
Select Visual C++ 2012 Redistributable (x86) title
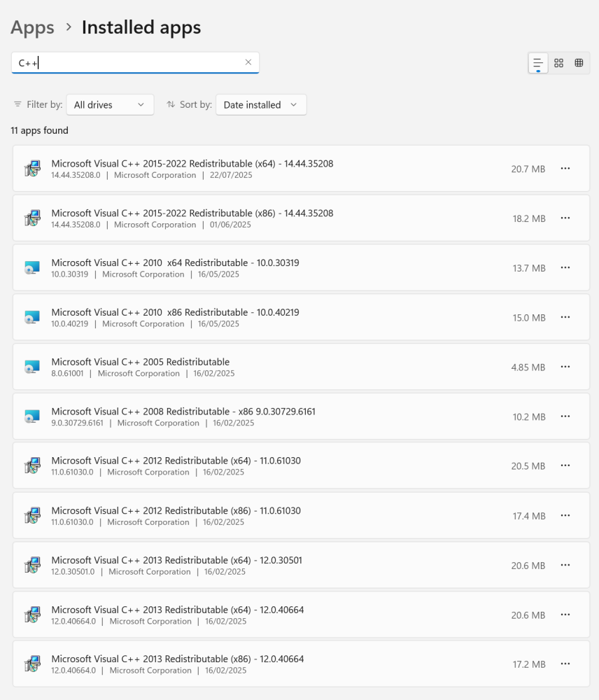pyautogui.click(x=176, y=510)
